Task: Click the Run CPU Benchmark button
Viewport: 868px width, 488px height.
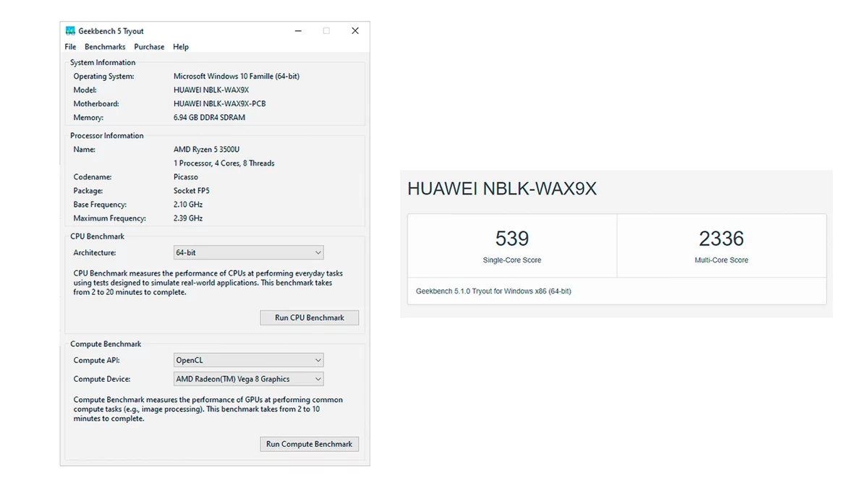Action: click(x=310, y=317)
